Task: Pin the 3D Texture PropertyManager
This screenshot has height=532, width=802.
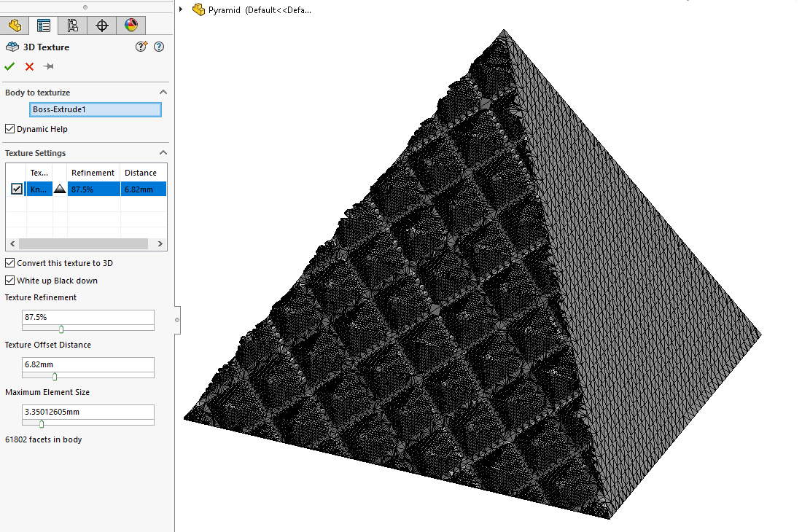Action: tap(48, 66)
